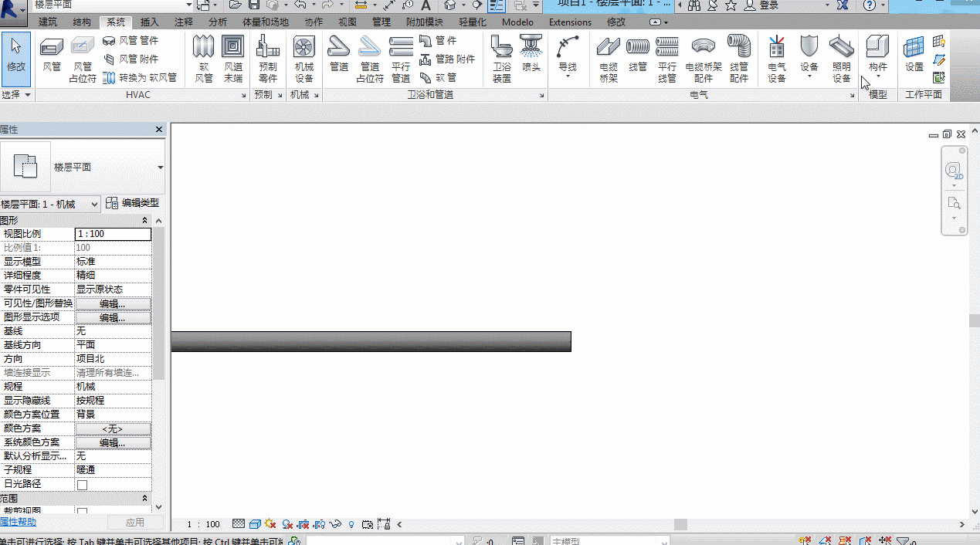Open the 楼层平面: 1 - 机械 view dropdown
980x545 pixels.
coord(51,204)
